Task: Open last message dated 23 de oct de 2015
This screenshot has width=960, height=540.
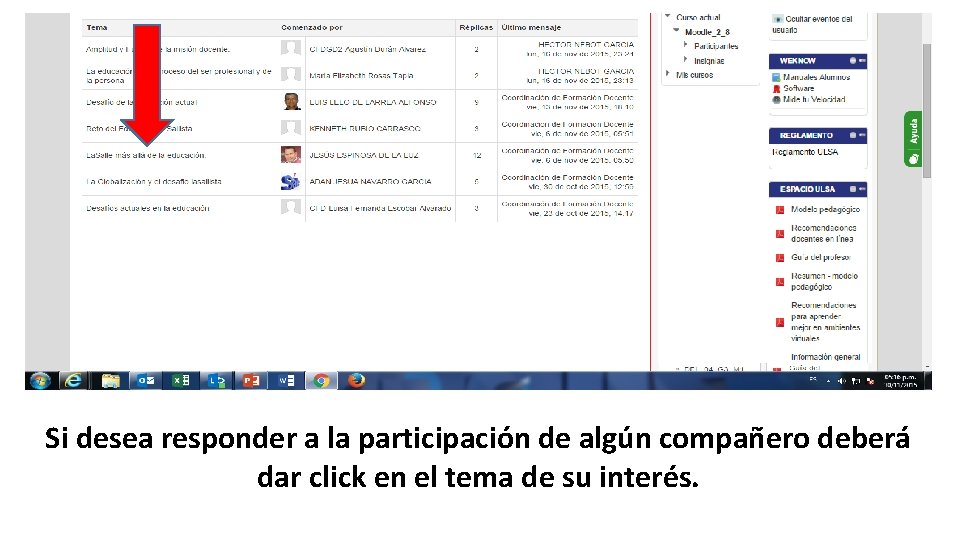Action: coord(581,214)
